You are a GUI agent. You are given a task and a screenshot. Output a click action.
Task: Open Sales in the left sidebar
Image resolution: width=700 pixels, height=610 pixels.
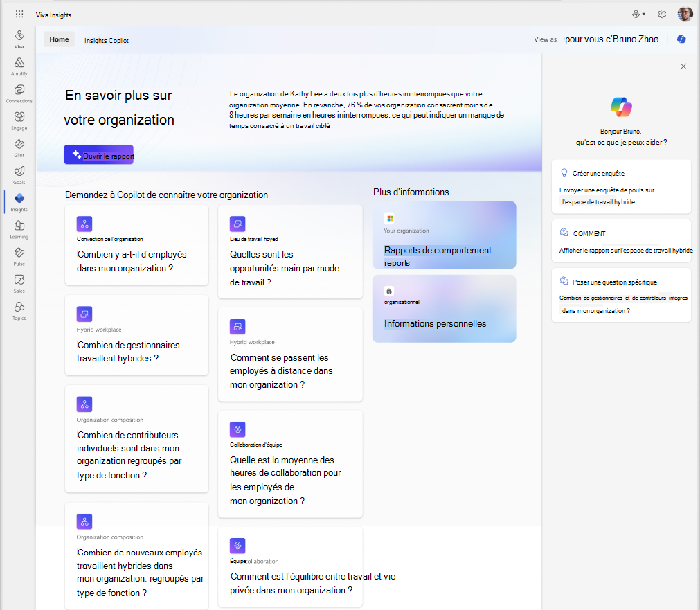pos(19,284)
